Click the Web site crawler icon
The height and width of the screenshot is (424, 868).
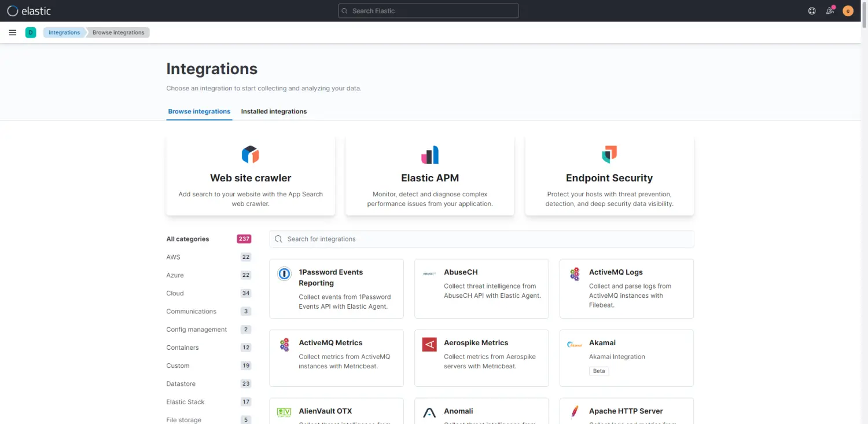coord(251,155)
